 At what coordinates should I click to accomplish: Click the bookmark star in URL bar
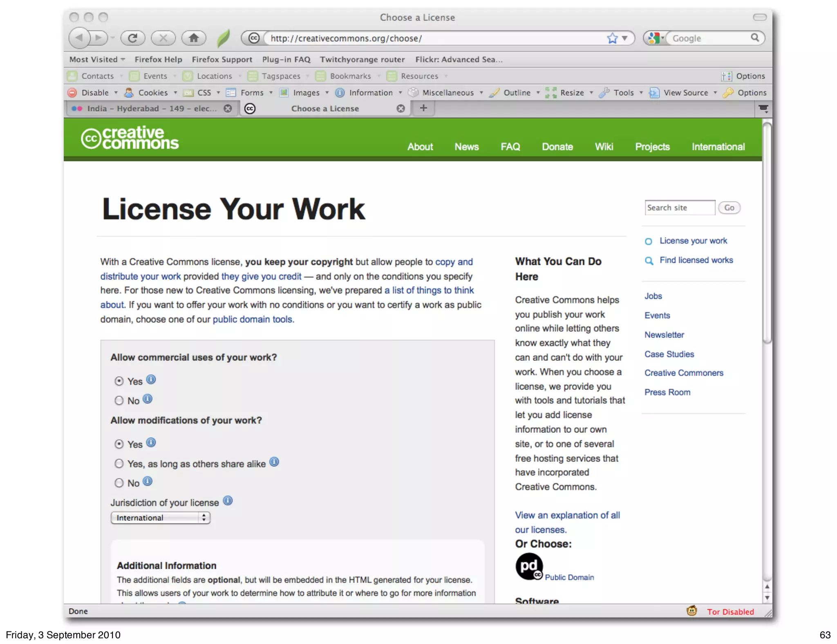coord(612,38)
